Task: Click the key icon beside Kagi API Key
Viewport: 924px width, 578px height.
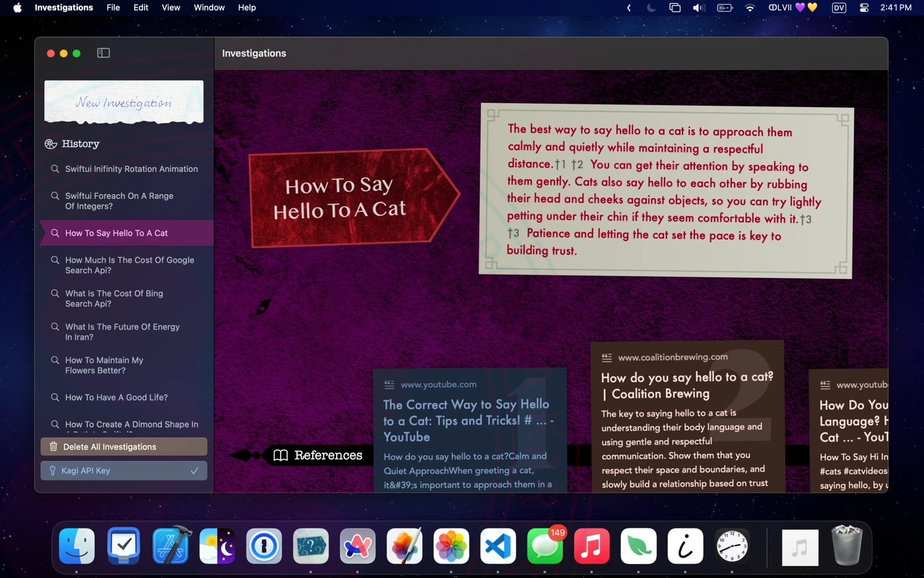Action: click(53, 471)
